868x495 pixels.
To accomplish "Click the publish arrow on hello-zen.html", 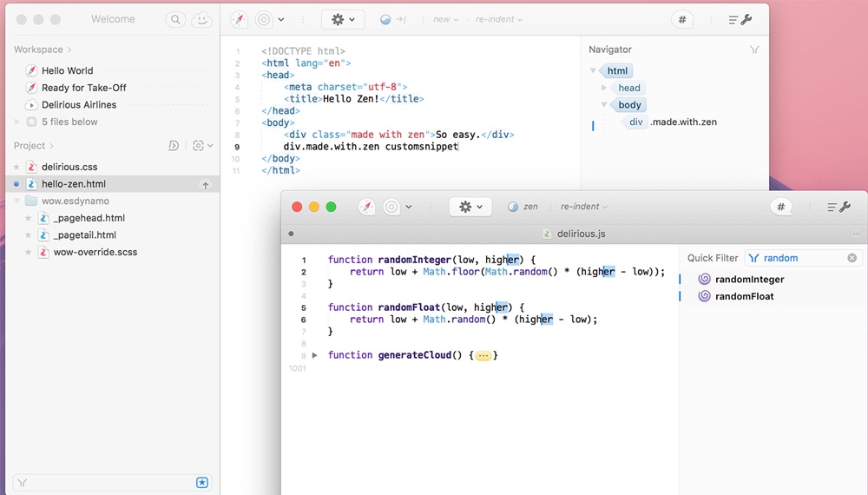I will tap(205, 184).
